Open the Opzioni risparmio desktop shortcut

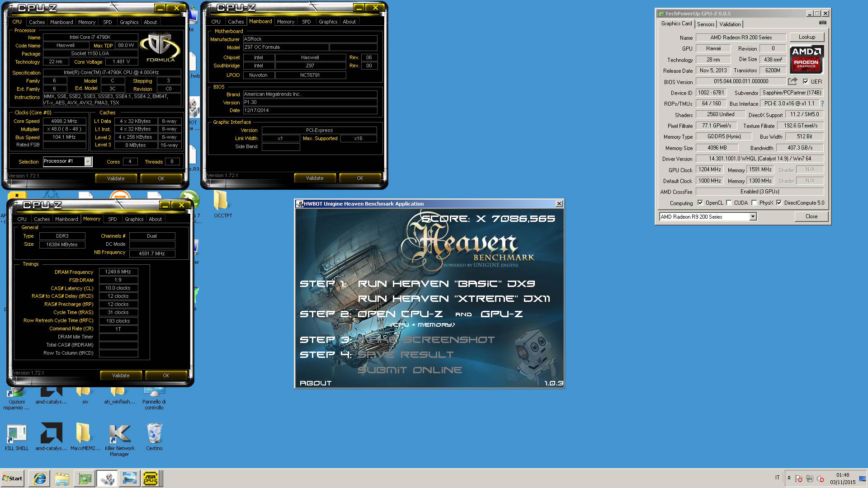17,398
